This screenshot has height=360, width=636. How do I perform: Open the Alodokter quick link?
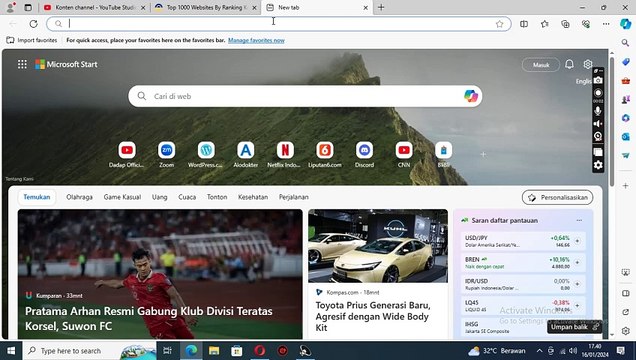tap(245, 150)
